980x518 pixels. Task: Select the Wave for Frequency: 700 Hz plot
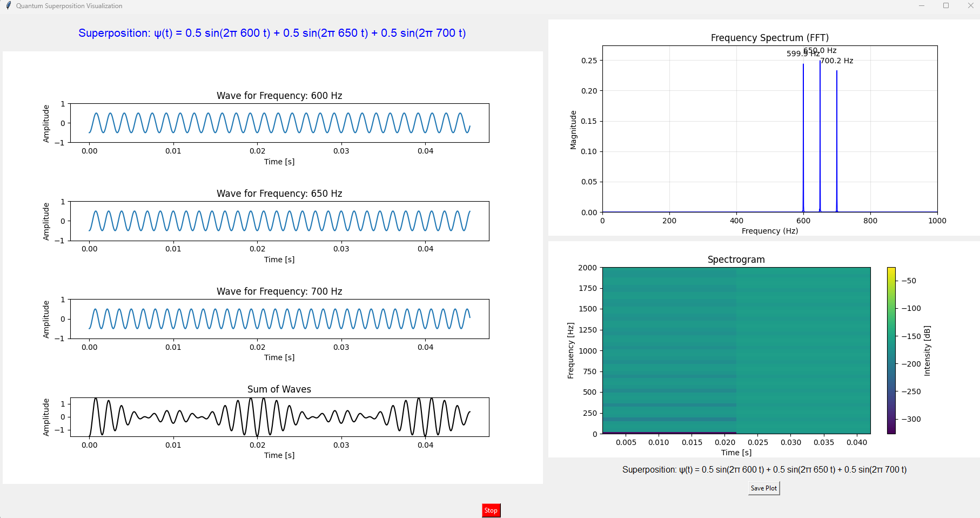tap(279, 319)
